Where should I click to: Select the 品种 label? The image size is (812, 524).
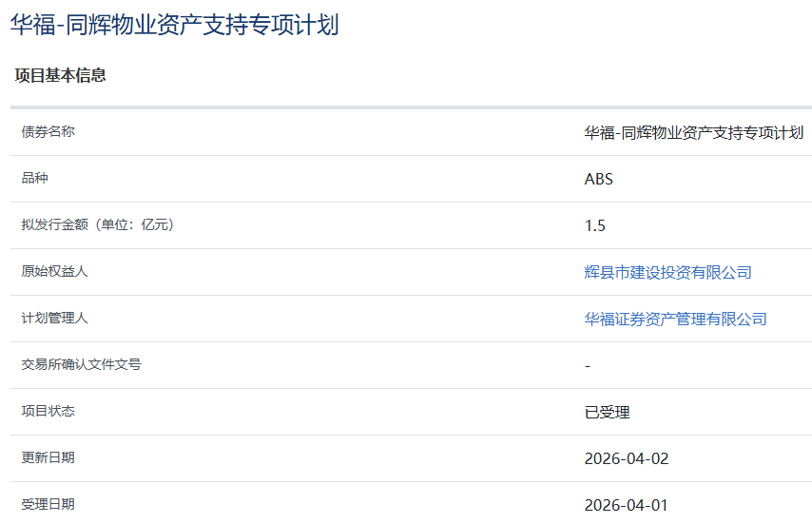(34, 178)
